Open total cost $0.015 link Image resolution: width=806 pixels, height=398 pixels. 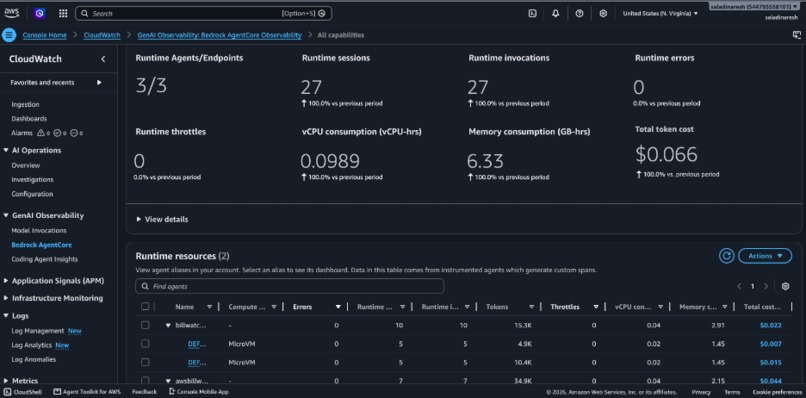(x=771, y=363)
